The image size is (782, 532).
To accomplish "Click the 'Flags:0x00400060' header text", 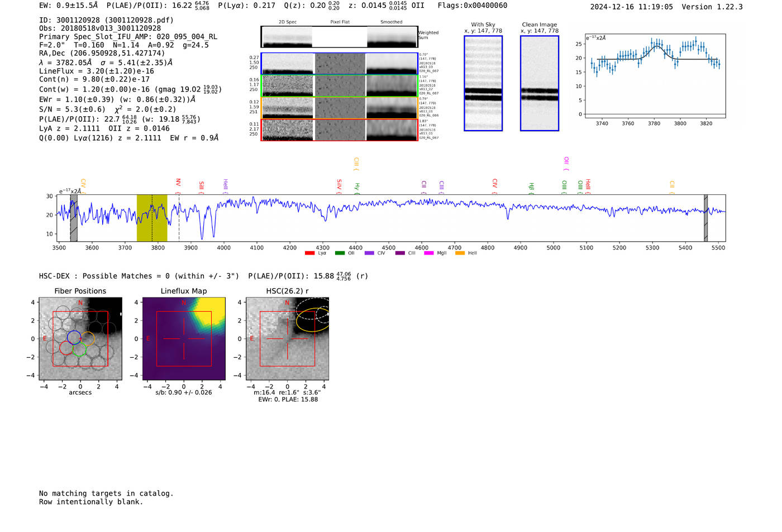I will (473, 6).
